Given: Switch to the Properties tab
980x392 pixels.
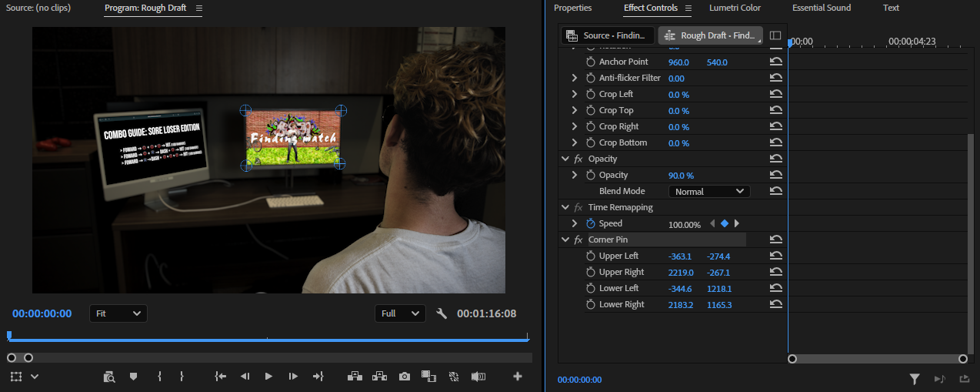Looking at the screenshot, I should click(573, 8).
